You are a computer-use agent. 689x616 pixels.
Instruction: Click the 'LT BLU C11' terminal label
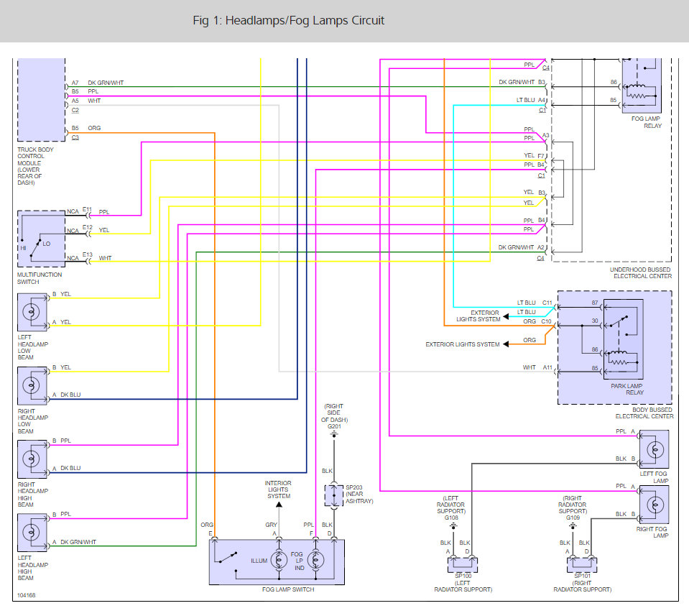tap(535, 303)
